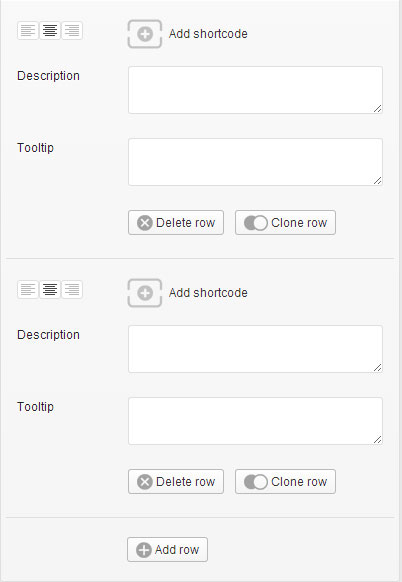Select align center icon in first row
This screenshot has height=582, width=402.
point(50,30)
